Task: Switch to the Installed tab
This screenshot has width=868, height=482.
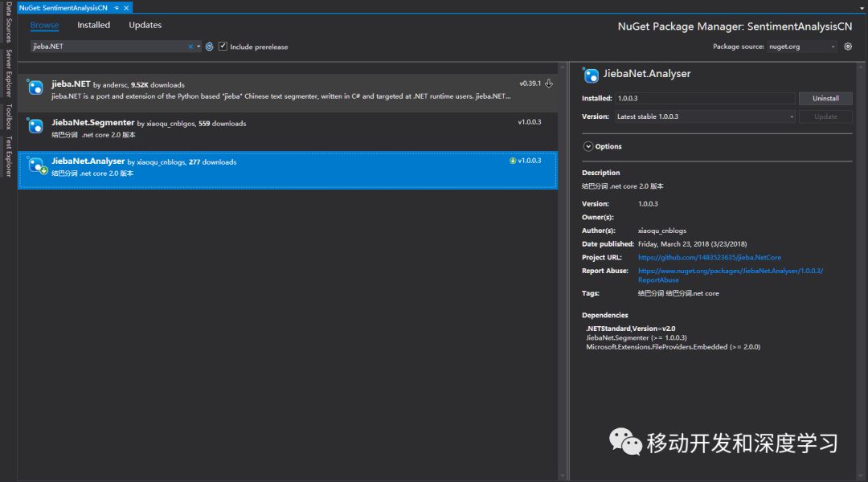Action: coord(93,25)
